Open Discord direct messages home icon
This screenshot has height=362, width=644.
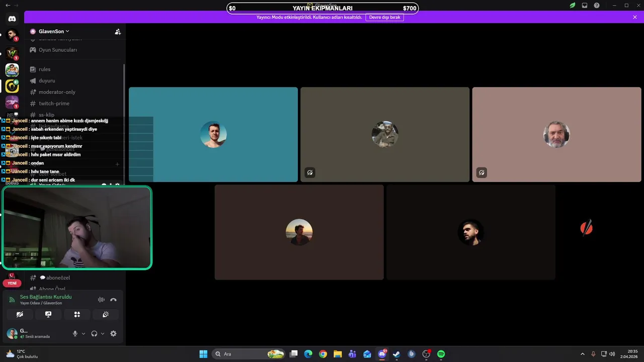[x=12, y=19]
